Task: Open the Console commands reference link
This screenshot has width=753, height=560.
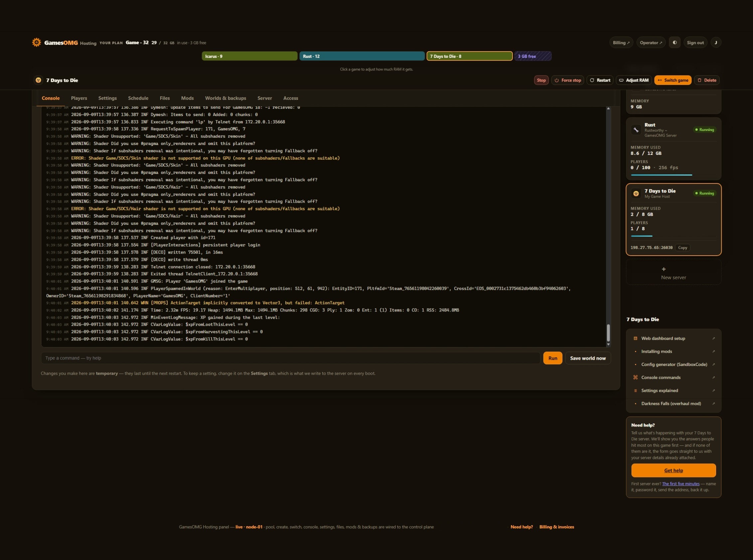Action: click(673, 377)
